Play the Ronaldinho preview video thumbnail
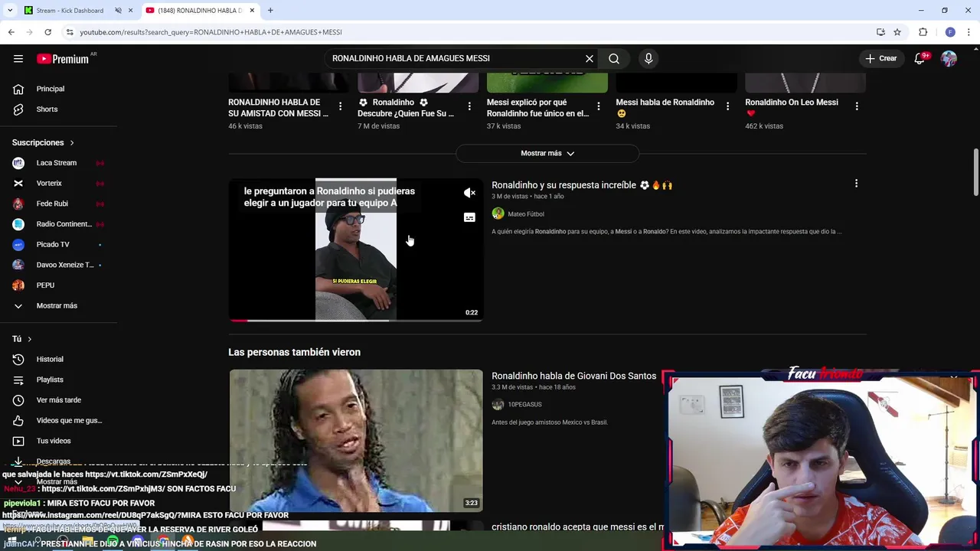The height and width of the screenshot is (551, 980). pyautogui.click(x=356, y=249)
